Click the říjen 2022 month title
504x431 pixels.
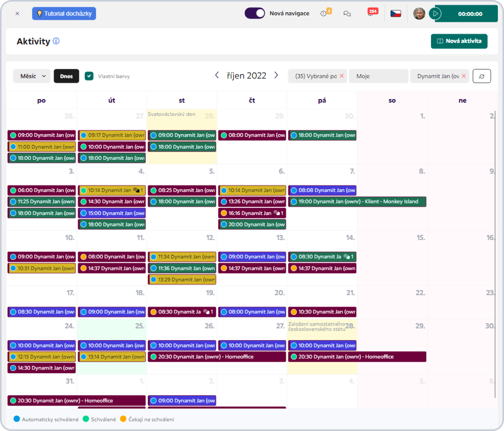(x=247, y=76)
